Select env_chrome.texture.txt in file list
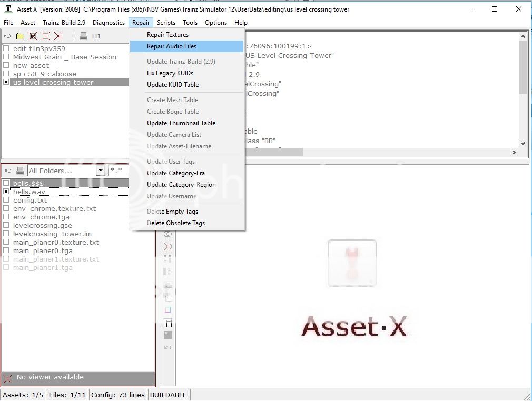The width and height of the screenshot is (532, 401). 54,208
